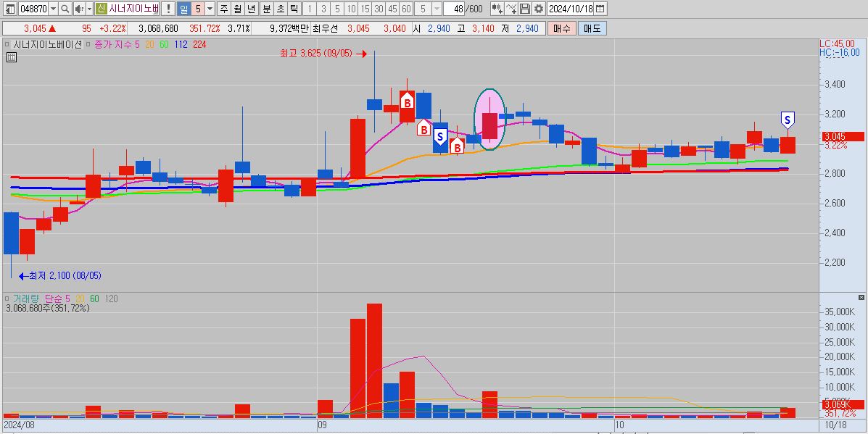
Task: Choose the 45 interval button
Action: [392, 9]
